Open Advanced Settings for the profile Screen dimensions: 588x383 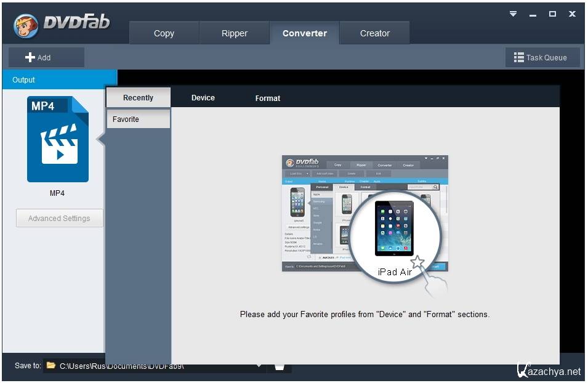[x=59, y=218]
